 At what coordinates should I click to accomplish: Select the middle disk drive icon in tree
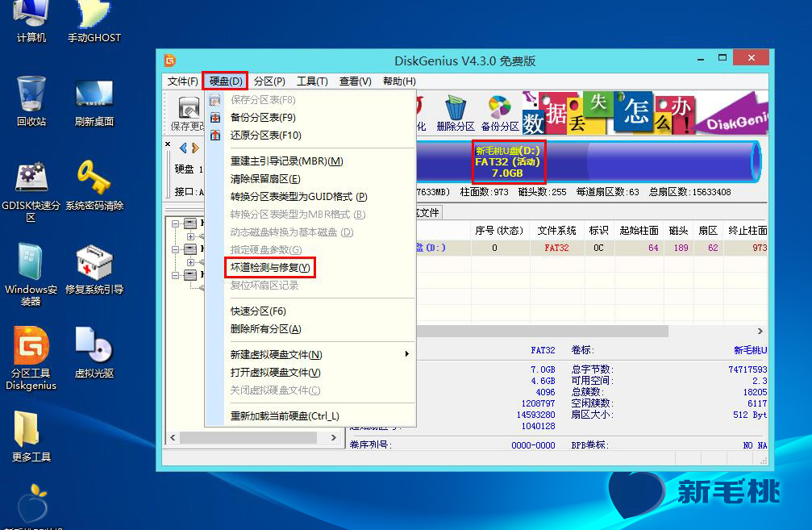(190, 249)
